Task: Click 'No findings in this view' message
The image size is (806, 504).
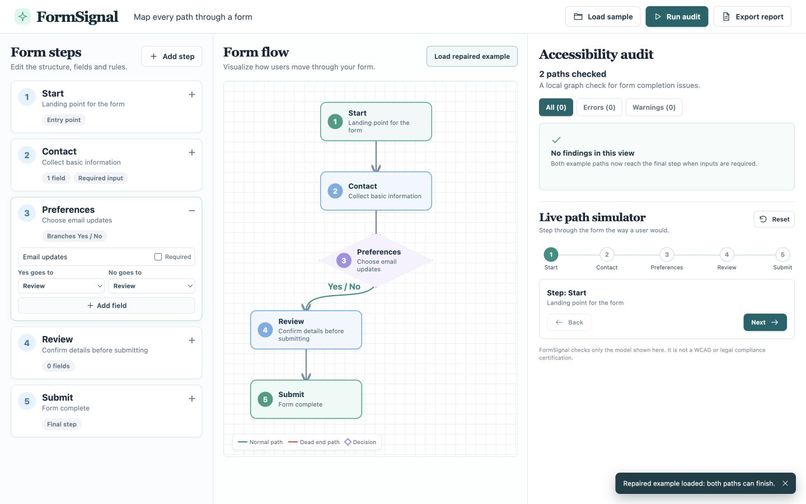Action: tap(592, 153)
